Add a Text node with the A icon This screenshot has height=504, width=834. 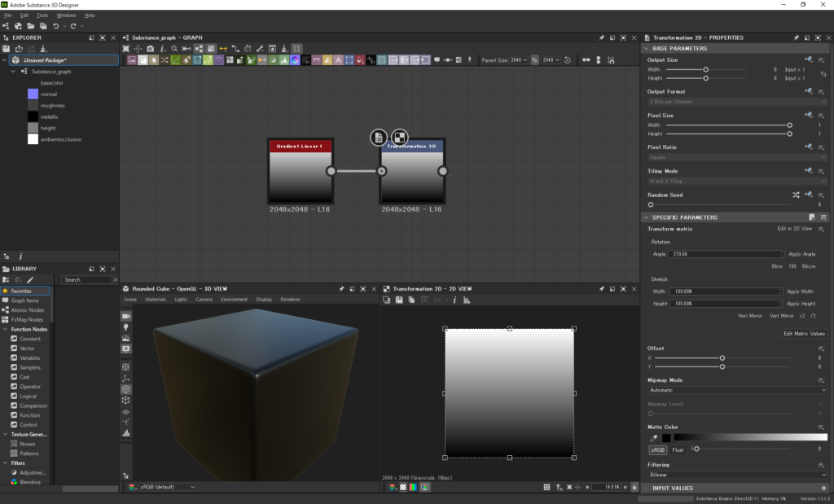338,60
